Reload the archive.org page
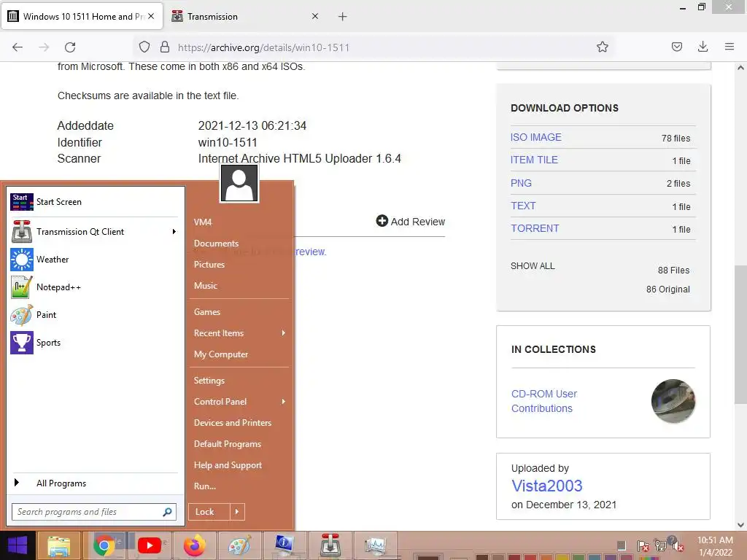 [x=70, y=47]
